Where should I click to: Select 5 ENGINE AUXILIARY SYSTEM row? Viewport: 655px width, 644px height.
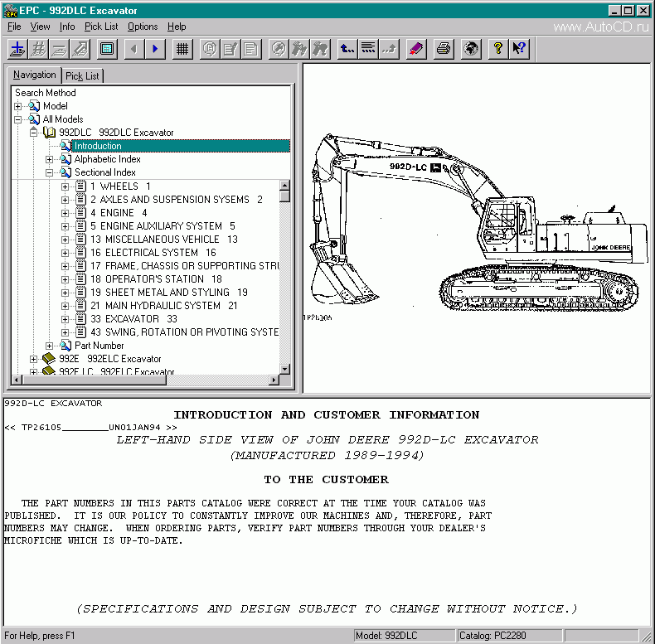pyautogui.click(x=163, y=226)
